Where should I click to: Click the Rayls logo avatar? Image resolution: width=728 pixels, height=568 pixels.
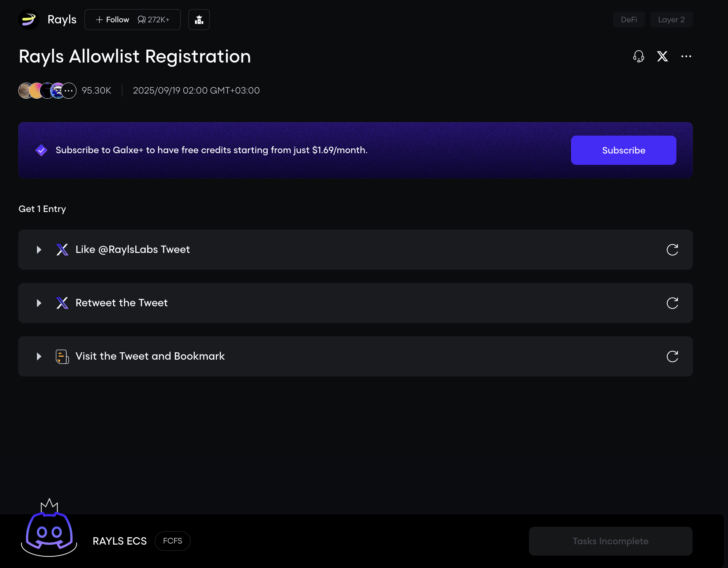(29, 20)
